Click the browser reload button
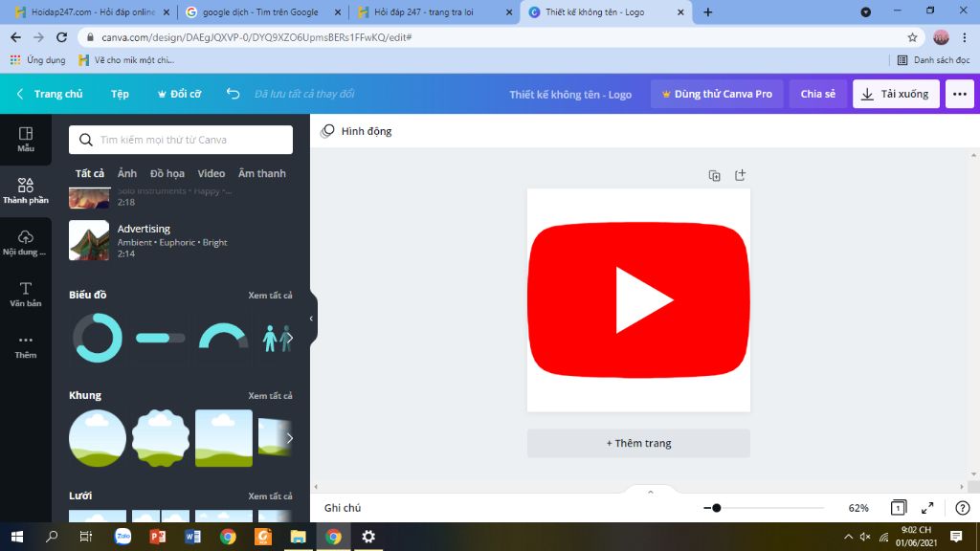 point(61,37)
